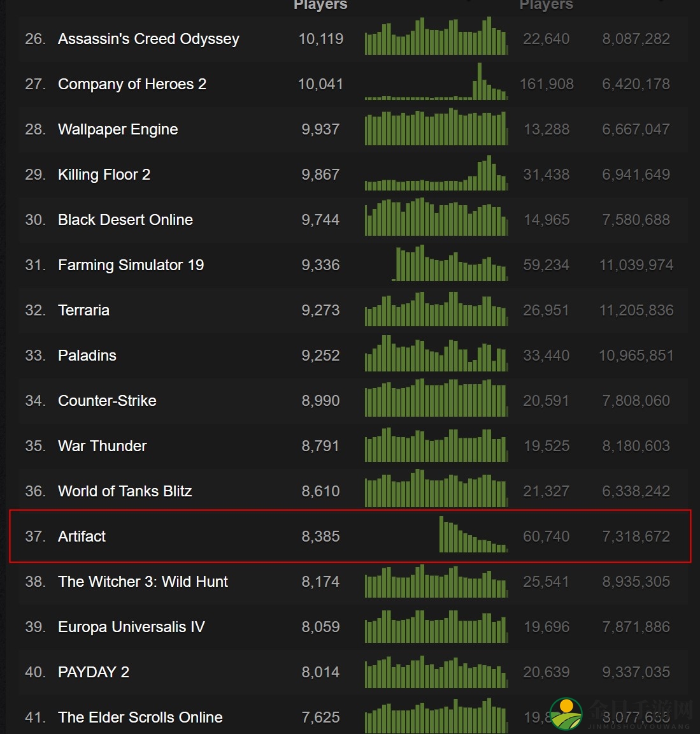
Task: Select current players value 8,014
Action: click(x=320, y=672)
